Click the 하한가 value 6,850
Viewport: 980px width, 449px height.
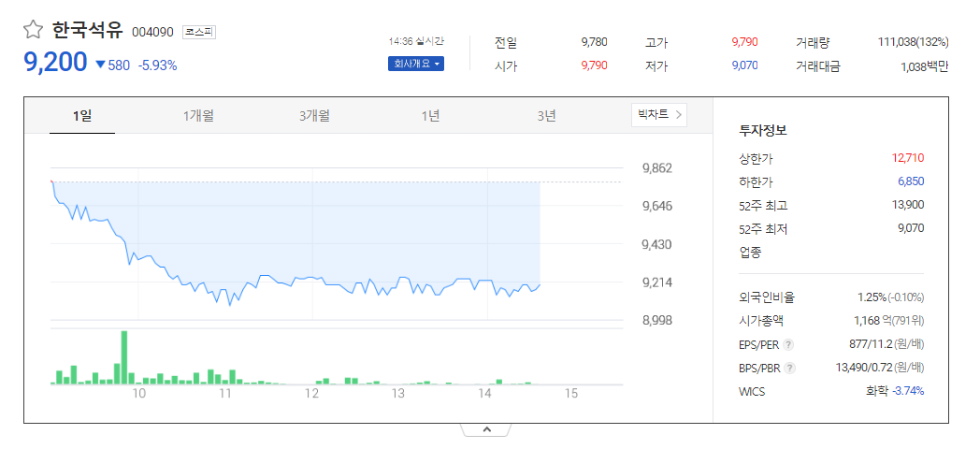coord(911,181)
